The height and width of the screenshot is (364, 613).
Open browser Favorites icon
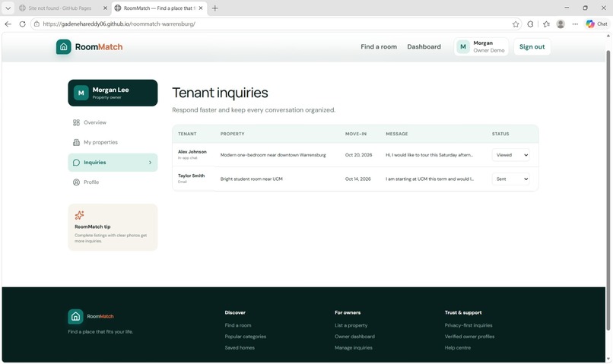[x=546, y=24]
